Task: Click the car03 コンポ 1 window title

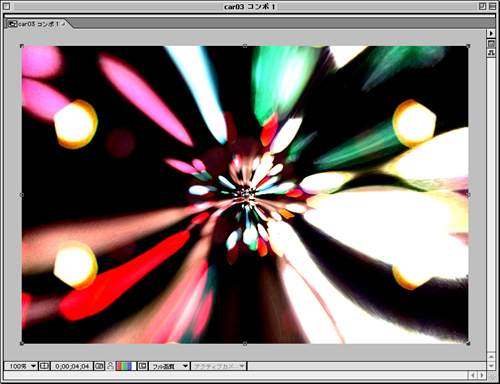Action: tap(250, 7)
